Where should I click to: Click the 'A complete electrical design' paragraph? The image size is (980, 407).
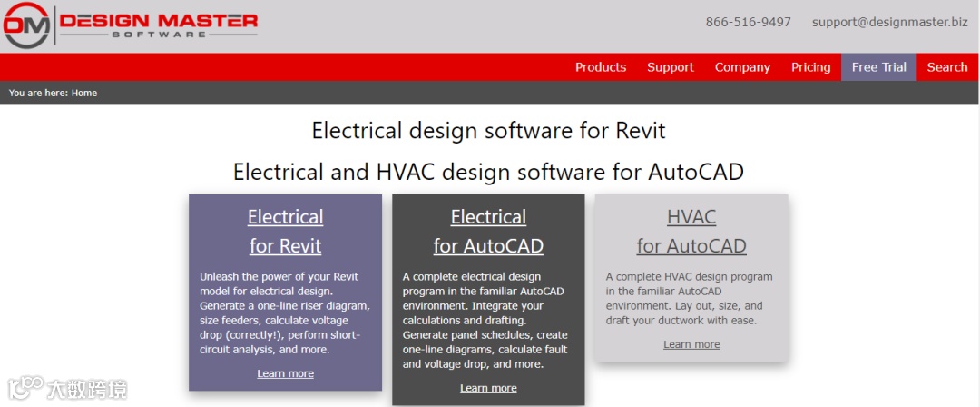(x=485, y=320)
